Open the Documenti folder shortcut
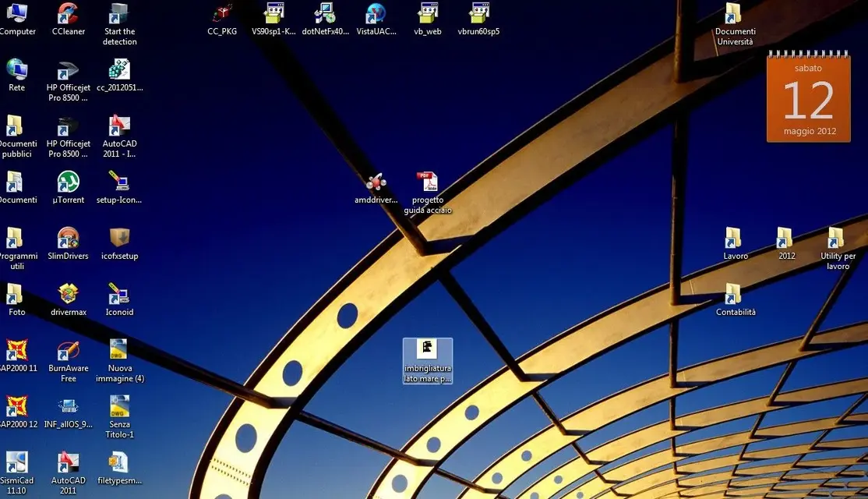 tap(16, 188)
